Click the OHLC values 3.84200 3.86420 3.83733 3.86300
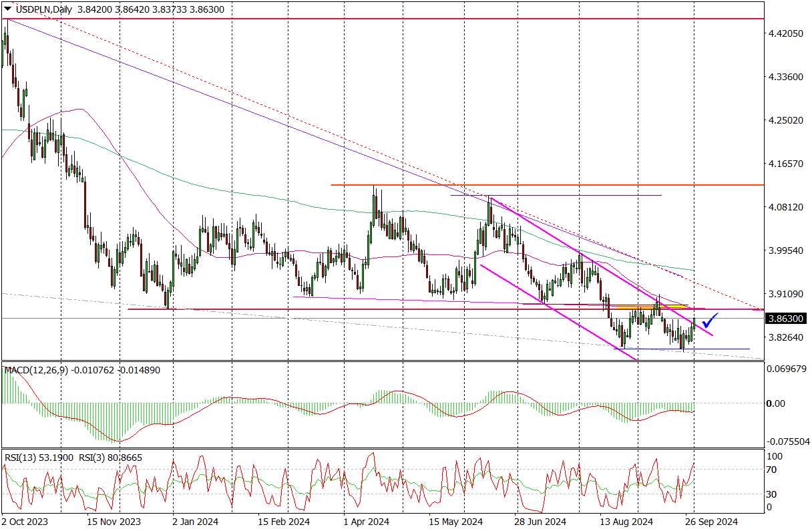This screenshot has height=531, width=812. tap(150, 8)
